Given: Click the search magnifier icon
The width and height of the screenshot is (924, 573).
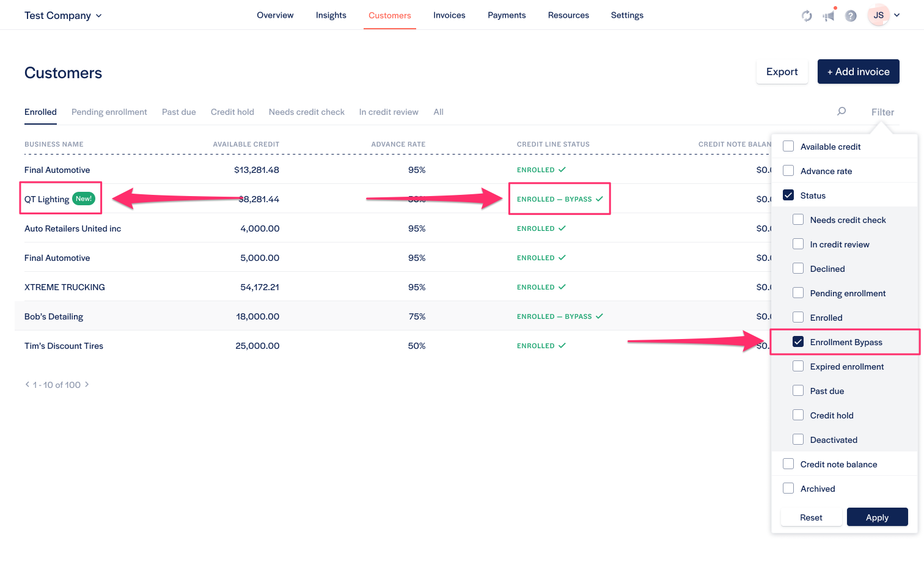Looking at the screenshot, I should pyautogui.click(x=842, y=111).
